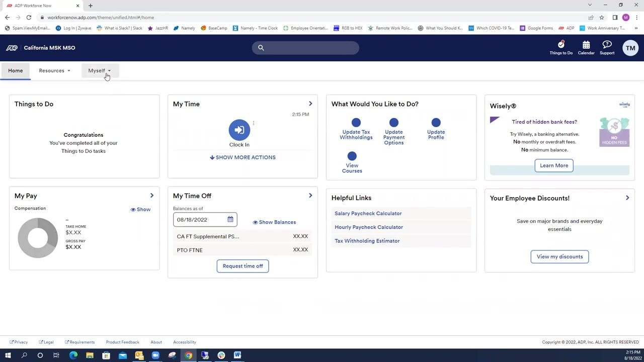Open My Time Off card arrow
644x362 pixels.
click(310, 196)
